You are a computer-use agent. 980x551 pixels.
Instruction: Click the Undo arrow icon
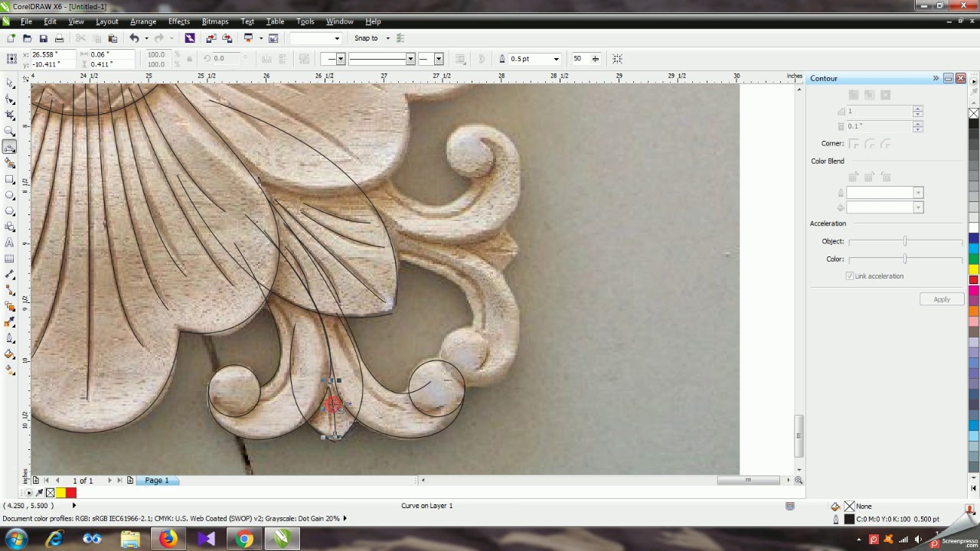(134, 38)
